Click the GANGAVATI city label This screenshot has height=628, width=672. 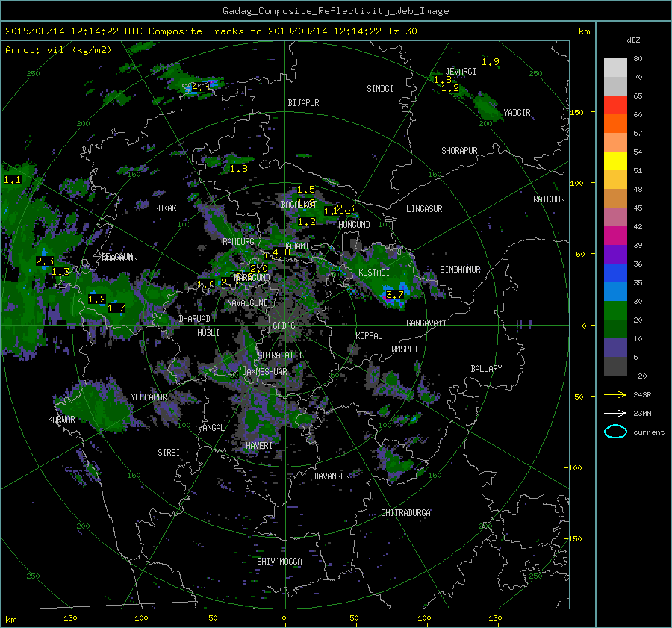(x=426, y=323)
